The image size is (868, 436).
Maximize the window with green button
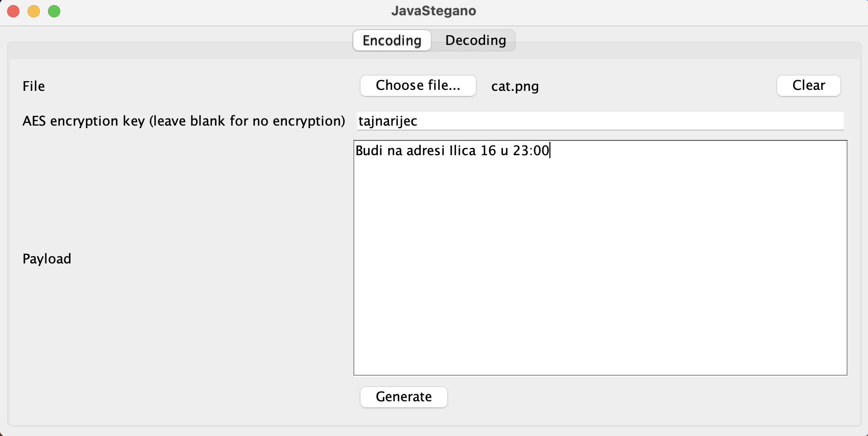click(54, 11)
